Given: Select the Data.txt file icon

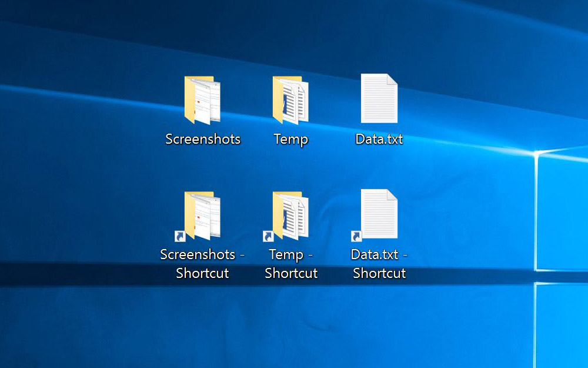Looking at the screenshot, I should (x=379, y=98).
